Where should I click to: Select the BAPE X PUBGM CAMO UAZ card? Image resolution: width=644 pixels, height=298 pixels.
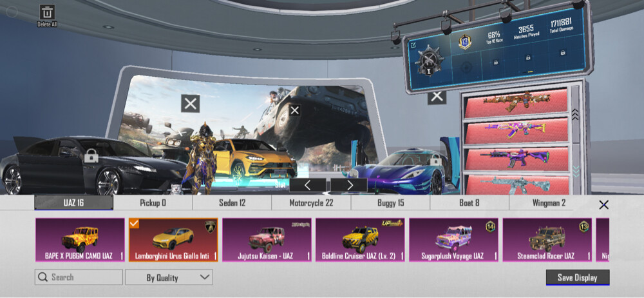click(80, 239)
